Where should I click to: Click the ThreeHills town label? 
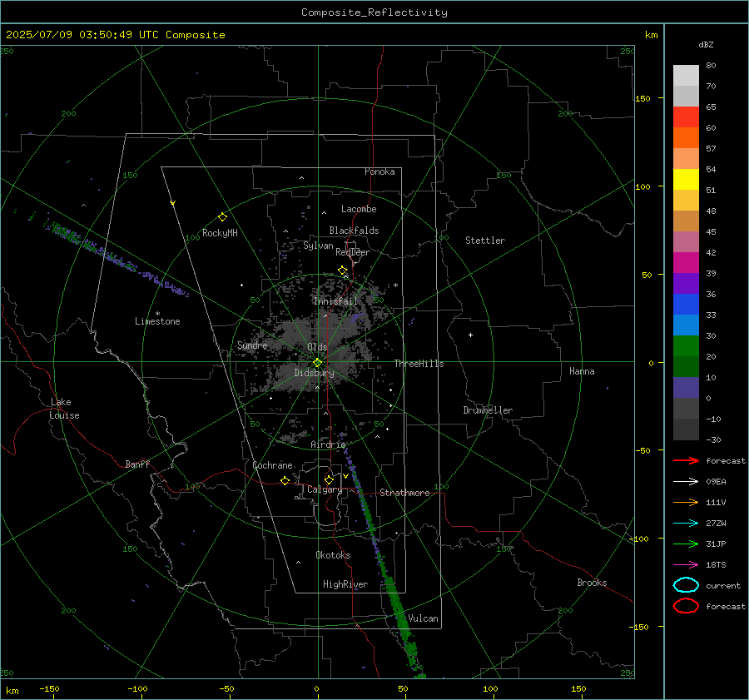tap(419, 364)
